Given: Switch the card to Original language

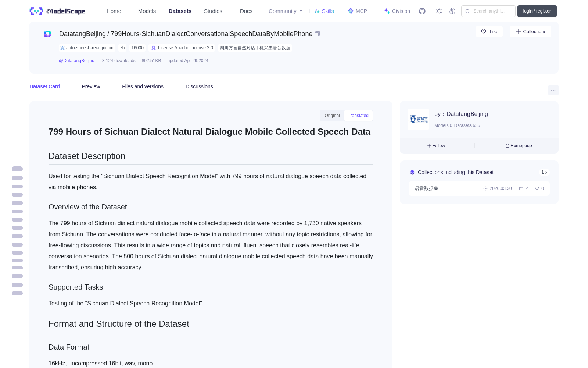Looking at the screenshot, I should (x=332, y=116).
